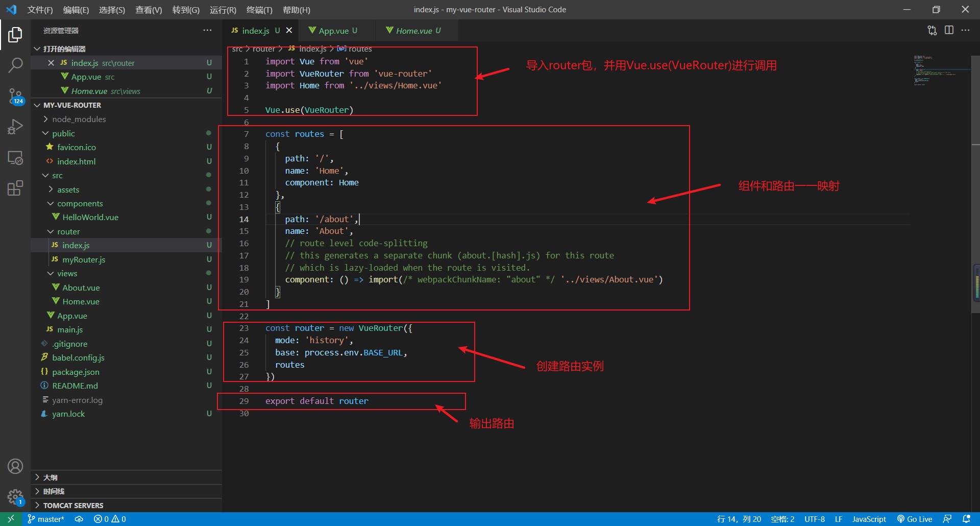Open the 运行(R) menu
This screenshot has width=980, height=526.
[223, 10]
